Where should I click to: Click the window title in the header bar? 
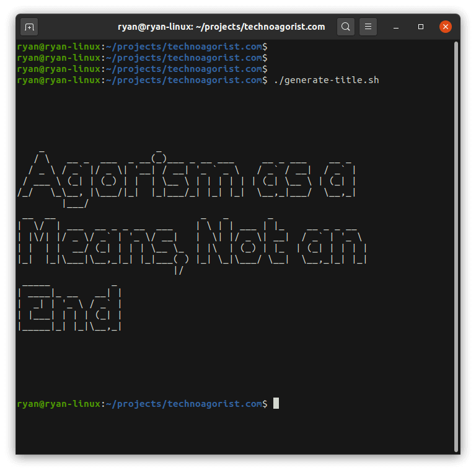[221, 27]
